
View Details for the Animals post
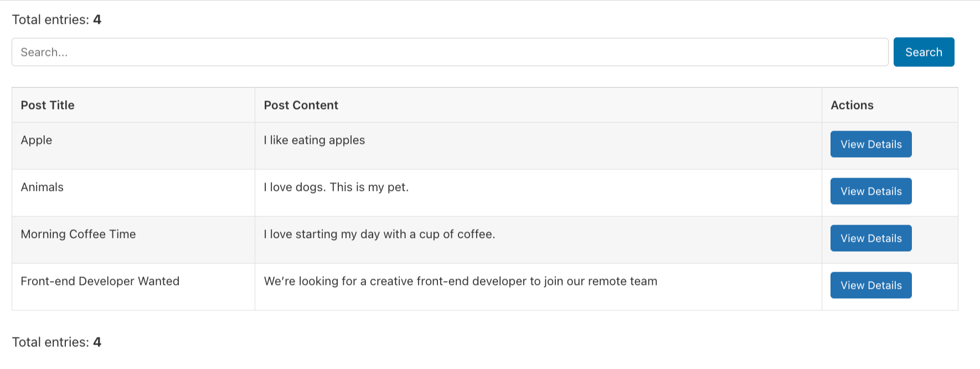point(871,191)
